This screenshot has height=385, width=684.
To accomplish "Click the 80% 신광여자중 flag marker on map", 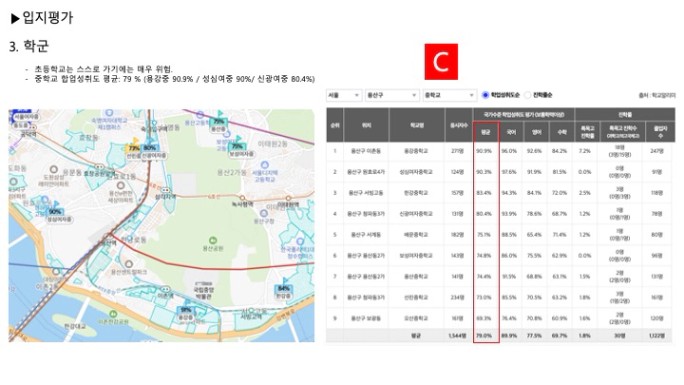I will (x=150, y=147).
